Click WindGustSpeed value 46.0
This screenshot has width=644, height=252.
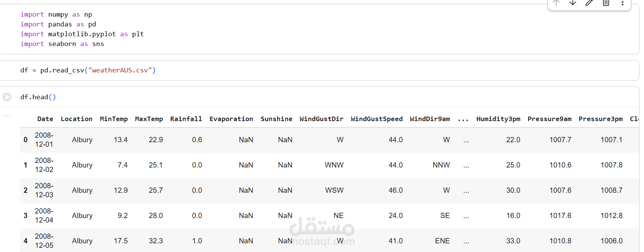click(x=396, y=190)
